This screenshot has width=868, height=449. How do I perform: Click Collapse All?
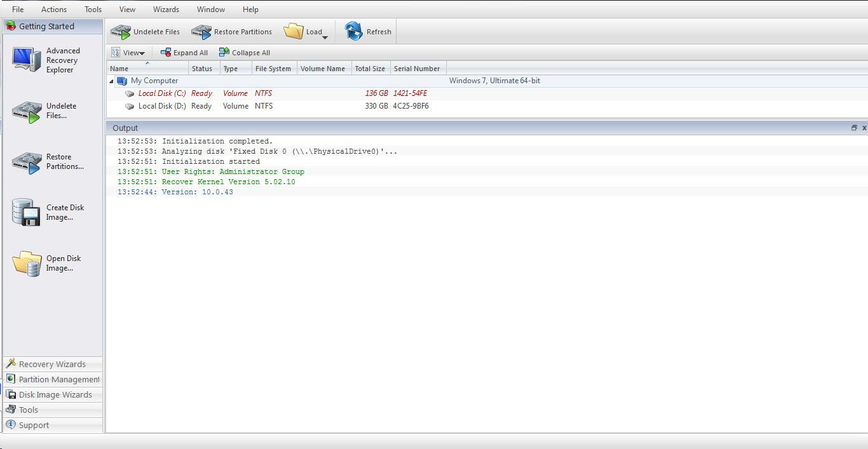245,53
